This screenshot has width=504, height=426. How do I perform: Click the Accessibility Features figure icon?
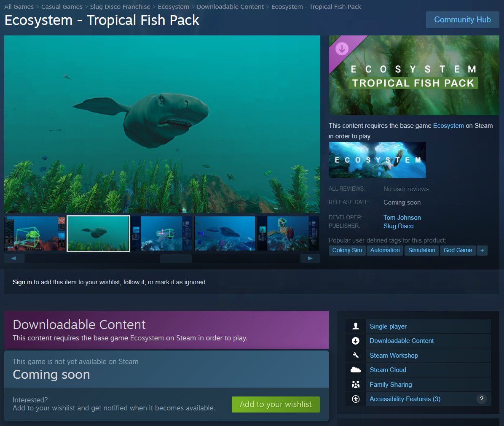pyautogui.click(x=356, y=399)
